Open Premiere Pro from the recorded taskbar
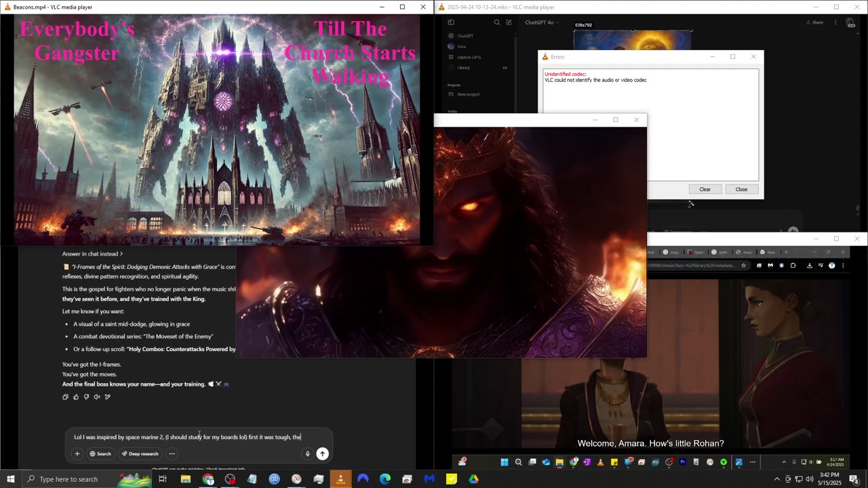The image size is (868, 488). tap(682, 462)
